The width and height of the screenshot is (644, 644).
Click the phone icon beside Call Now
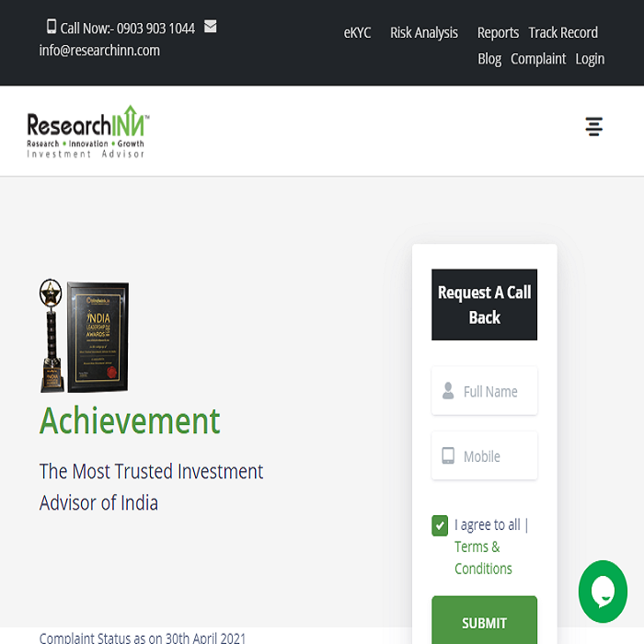pyautogui.click(x=52, y=27)
